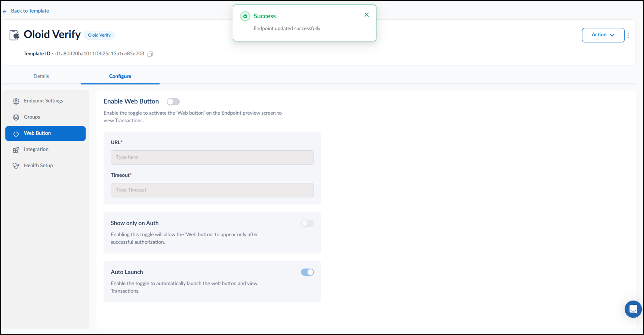Click the Oloid Verify tag badge
The width and height of the screenshot is (644, 335).
99,35
